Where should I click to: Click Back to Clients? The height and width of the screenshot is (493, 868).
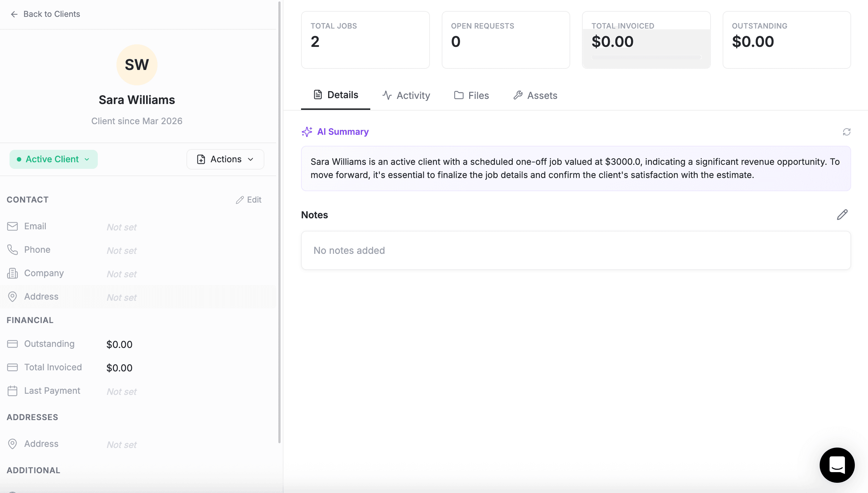pos(52,14)
